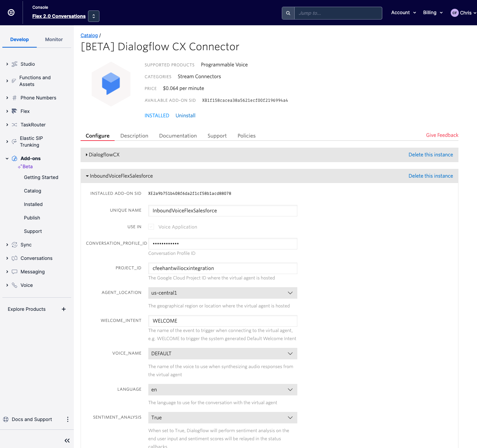The height and width of the screenshot is (448, 477).
Task: Click the Twilio console home logo
Action: (x=11, y=12)
